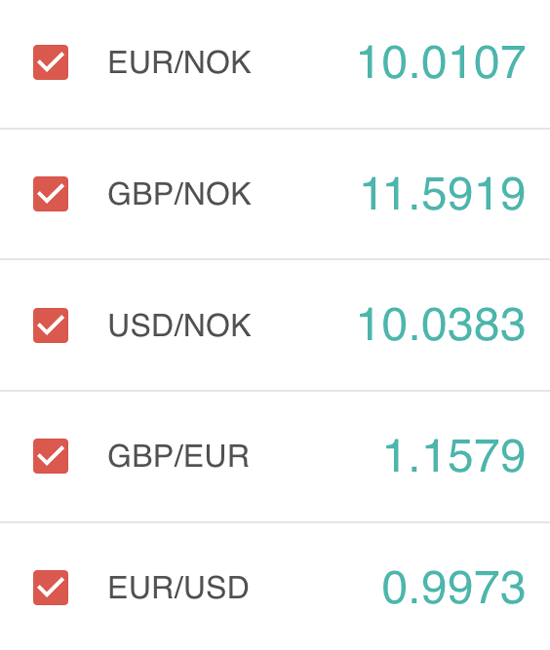
Task: Click the 10.0107 exchange rate
Action: pos(442,63)
